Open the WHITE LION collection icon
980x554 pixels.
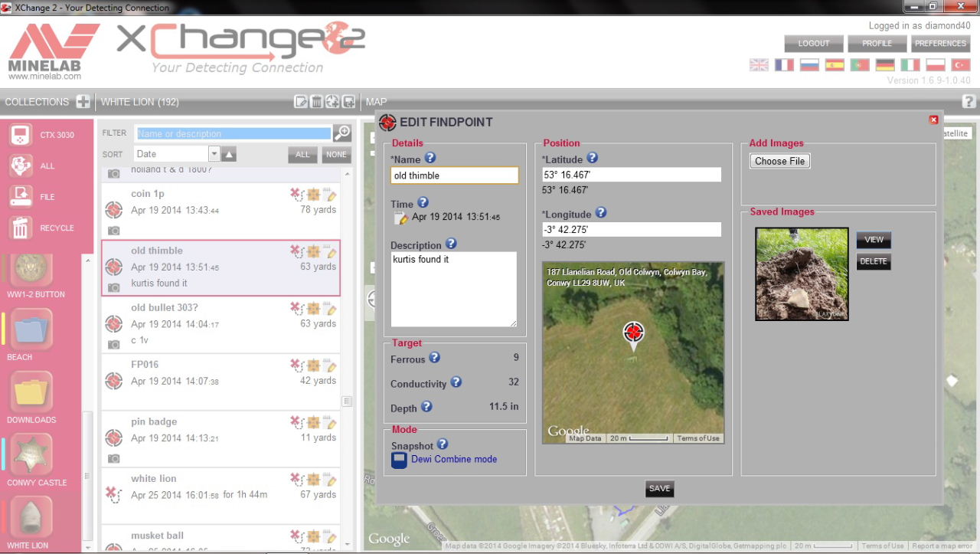pos(31,517)
